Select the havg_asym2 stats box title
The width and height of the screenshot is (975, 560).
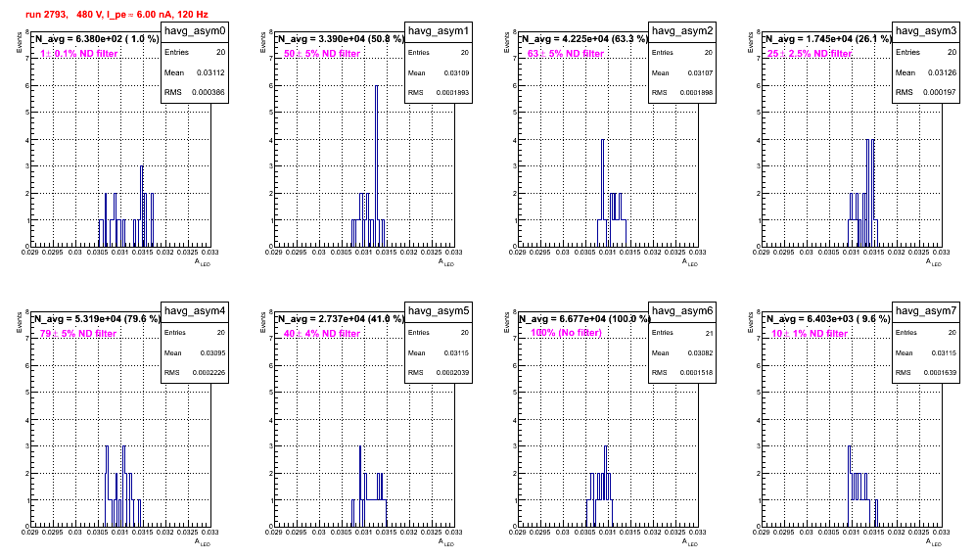[x=682, y=30]
